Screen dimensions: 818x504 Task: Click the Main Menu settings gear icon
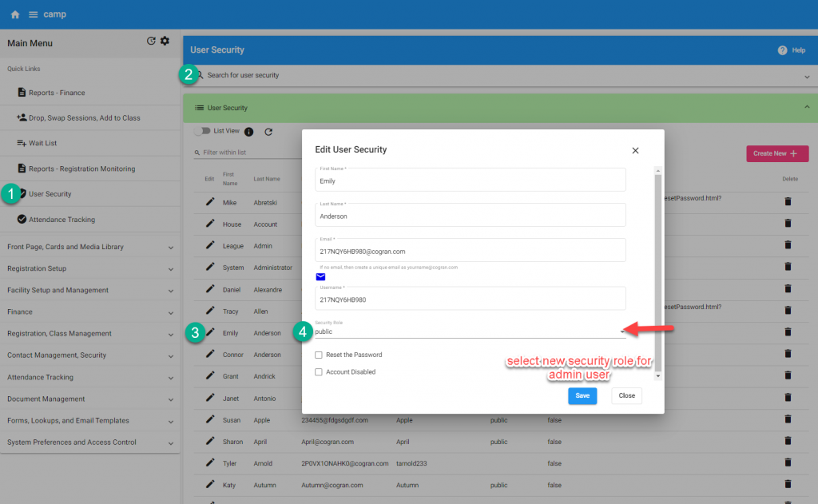point(165,42)
